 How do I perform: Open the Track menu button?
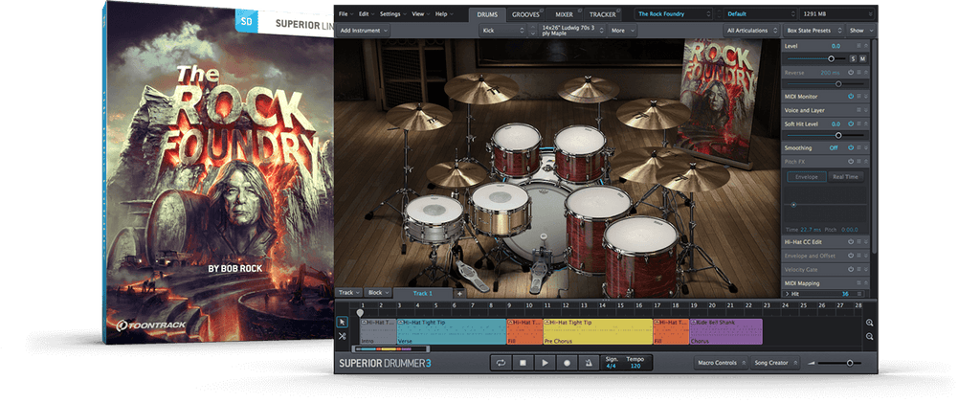[348, 292]
